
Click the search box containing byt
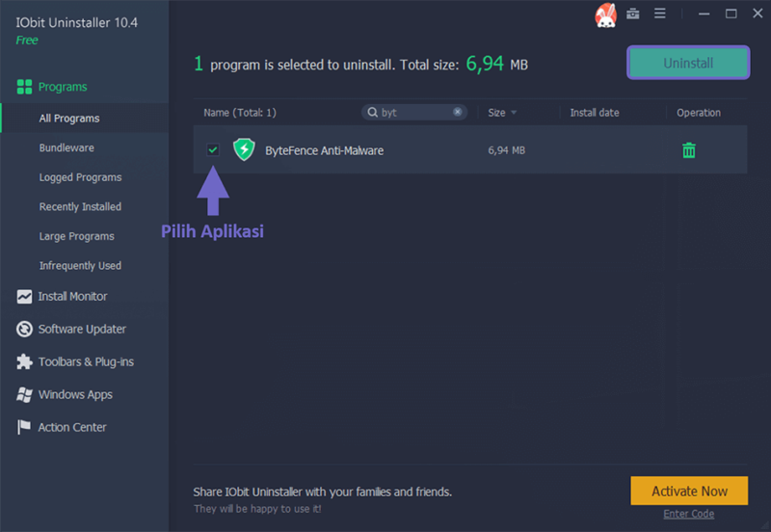pyautogui.click(x=414, y=112)
